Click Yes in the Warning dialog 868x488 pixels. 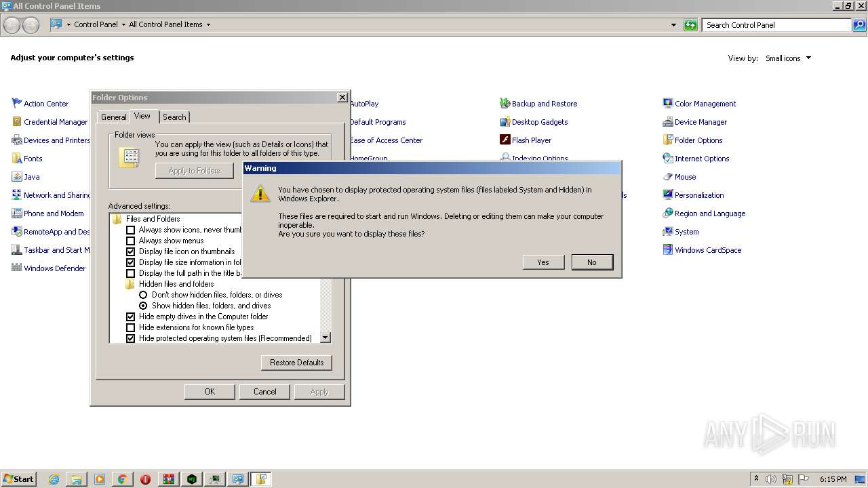click(x=543, y=262)
